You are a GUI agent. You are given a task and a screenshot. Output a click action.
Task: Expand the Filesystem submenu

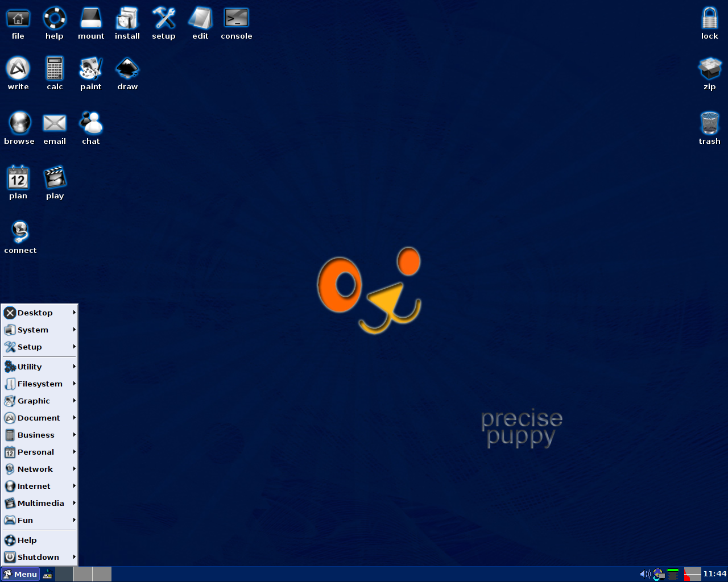coord(39,384)
